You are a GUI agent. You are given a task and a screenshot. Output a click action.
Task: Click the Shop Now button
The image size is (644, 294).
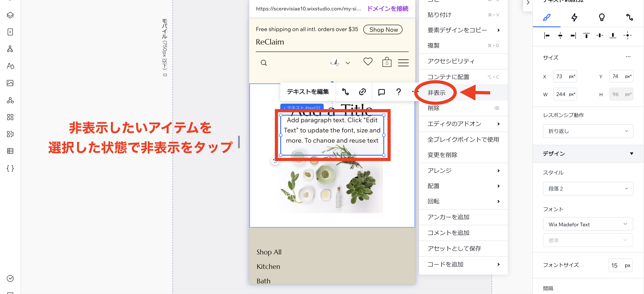pos(382,30)
